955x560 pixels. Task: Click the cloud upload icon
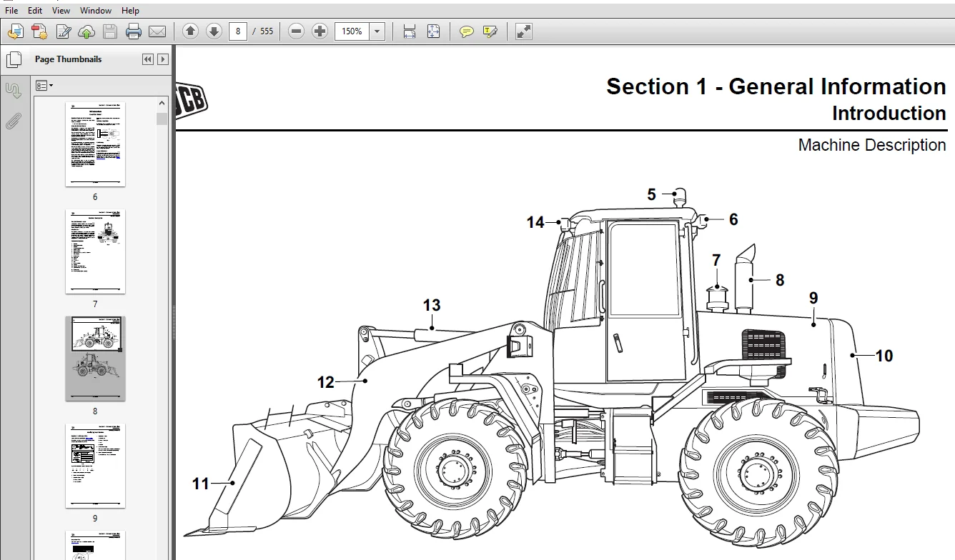(x=86, y=31)
